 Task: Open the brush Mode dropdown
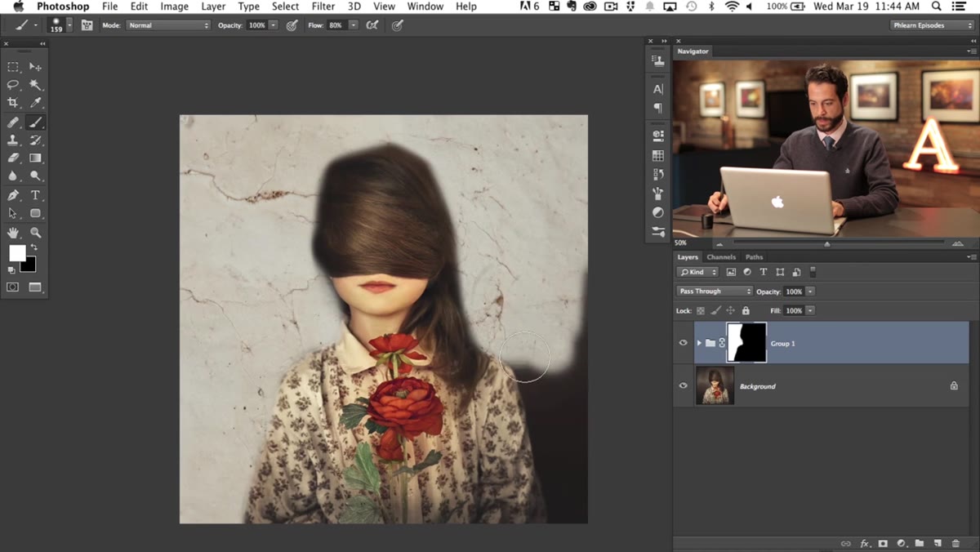[x=168, y=25]
